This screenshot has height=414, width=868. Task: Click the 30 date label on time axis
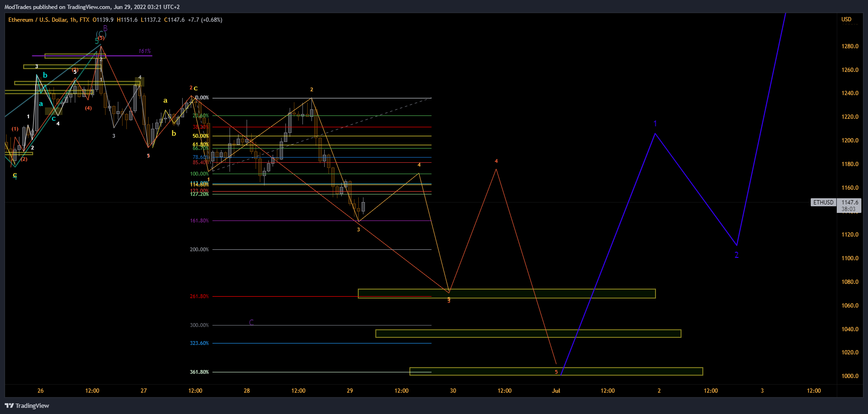(x=453, y=391)
